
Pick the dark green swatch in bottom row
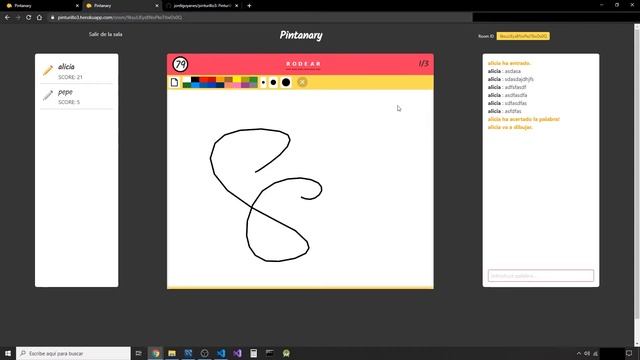187,85
